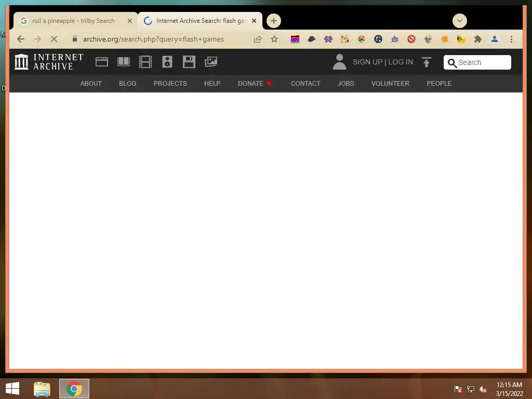
Task: Click inside the Archive Search field
Action: pyautogui.click(x=477, y=62)
